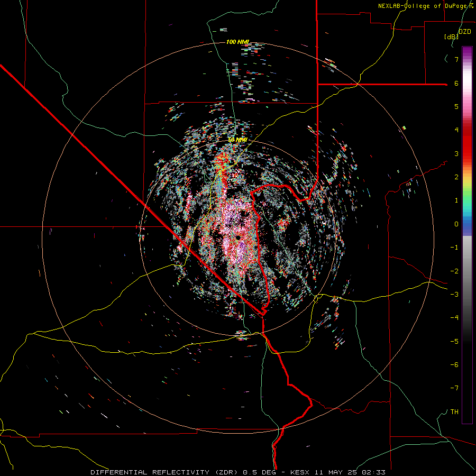Image resolution: width=476 pixels, height=476 pixels.
Task: Click the radar site center dot
Action: tap(238, 237)
